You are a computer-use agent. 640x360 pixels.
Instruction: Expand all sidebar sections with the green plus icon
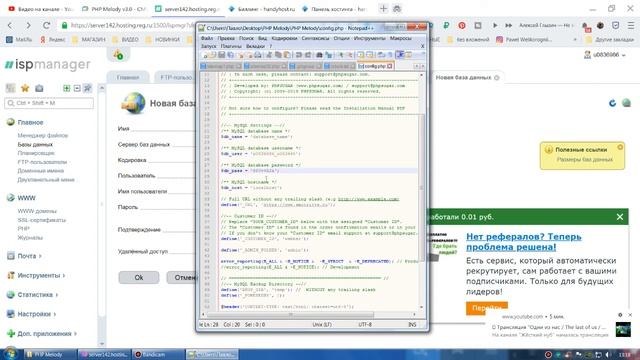(x=67, y=88)
